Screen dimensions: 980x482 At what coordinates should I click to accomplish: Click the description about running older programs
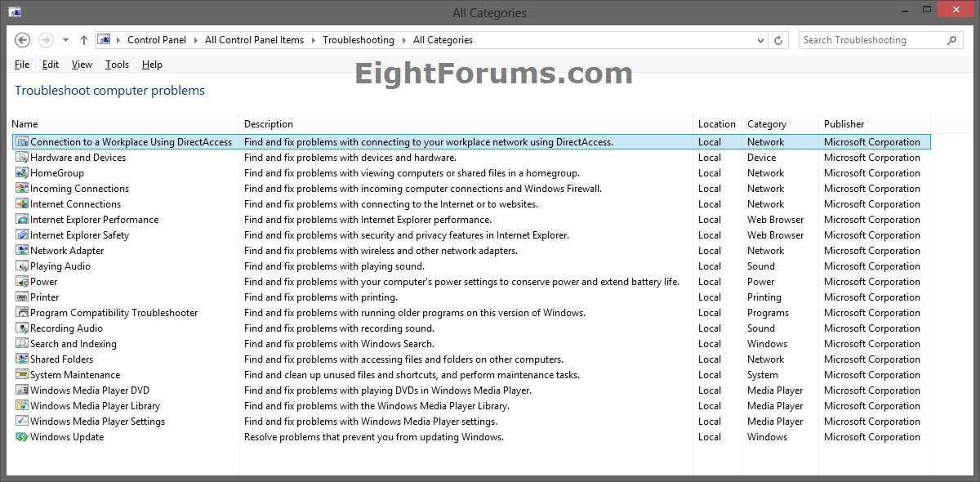point(415,313)
